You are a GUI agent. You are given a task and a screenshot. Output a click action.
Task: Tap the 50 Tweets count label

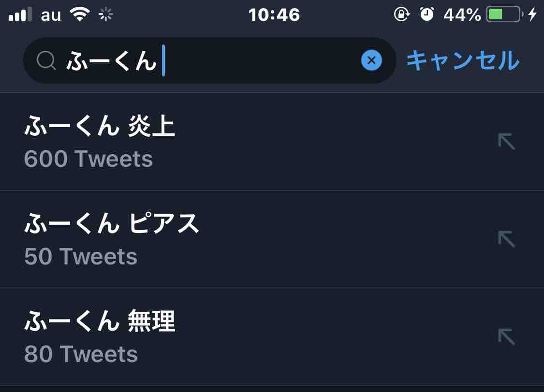[81, 257]
